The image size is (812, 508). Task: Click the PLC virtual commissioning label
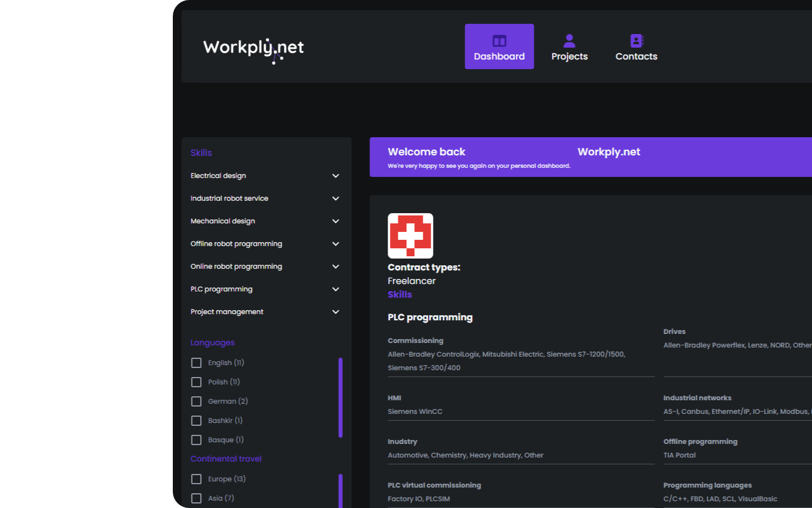coord(435,485)
